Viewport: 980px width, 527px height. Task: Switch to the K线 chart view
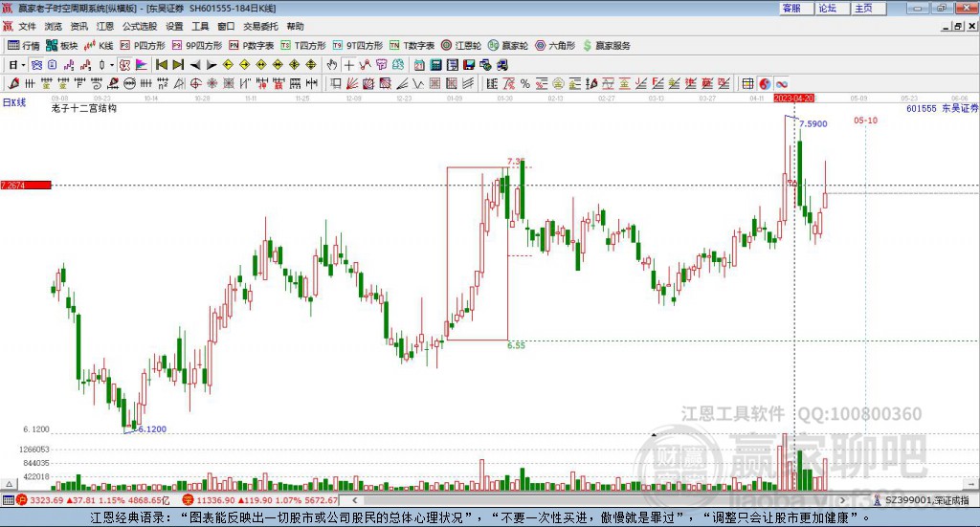(99, 46)
